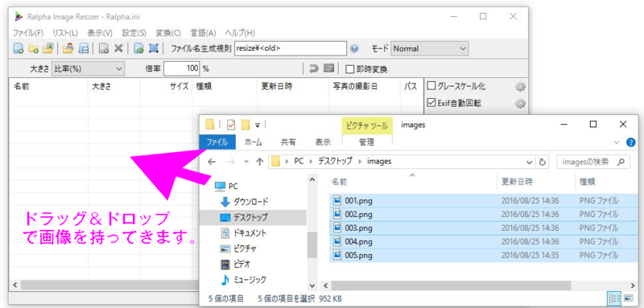Viewport: 644px width, 308px height.
Task: Click the Explorer forward arrow
Action: tap(231, 162)
